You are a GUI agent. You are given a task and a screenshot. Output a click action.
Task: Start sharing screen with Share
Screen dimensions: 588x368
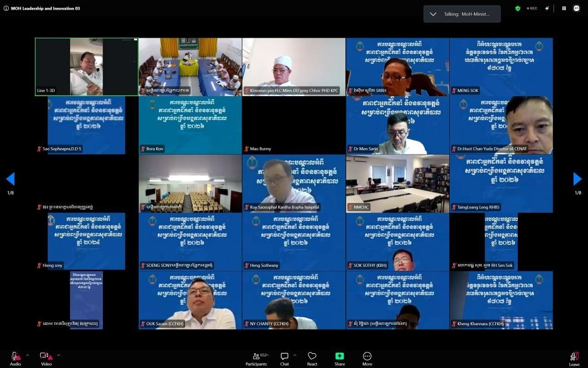(x=339, y=359)
